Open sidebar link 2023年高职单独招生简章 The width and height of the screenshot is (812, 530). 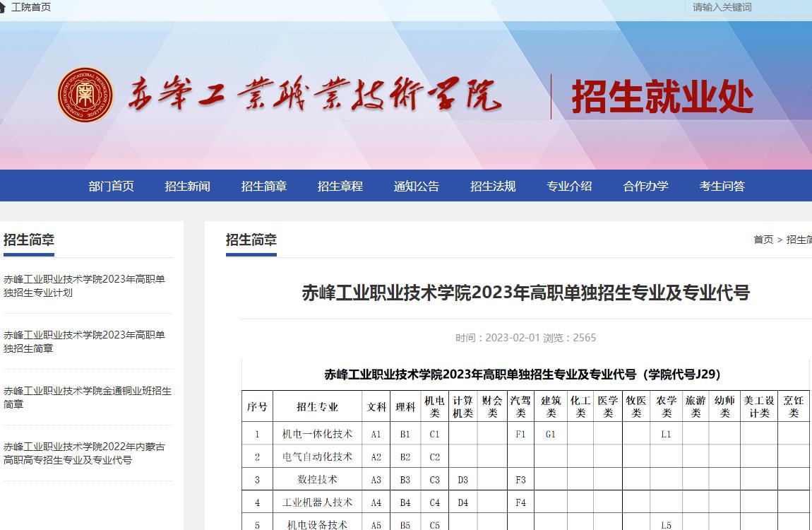tap(85, 342)
